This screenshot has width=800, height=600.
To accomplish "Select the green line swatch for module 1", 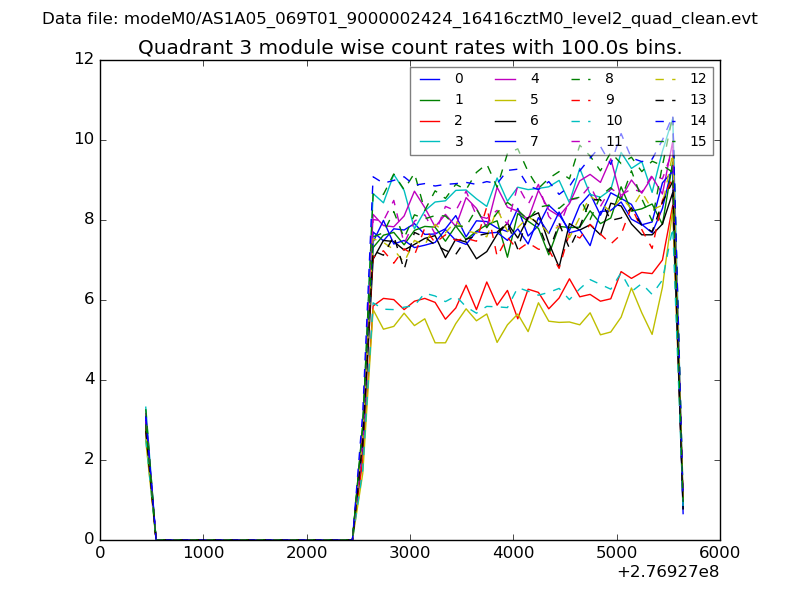I will point(431,100).
